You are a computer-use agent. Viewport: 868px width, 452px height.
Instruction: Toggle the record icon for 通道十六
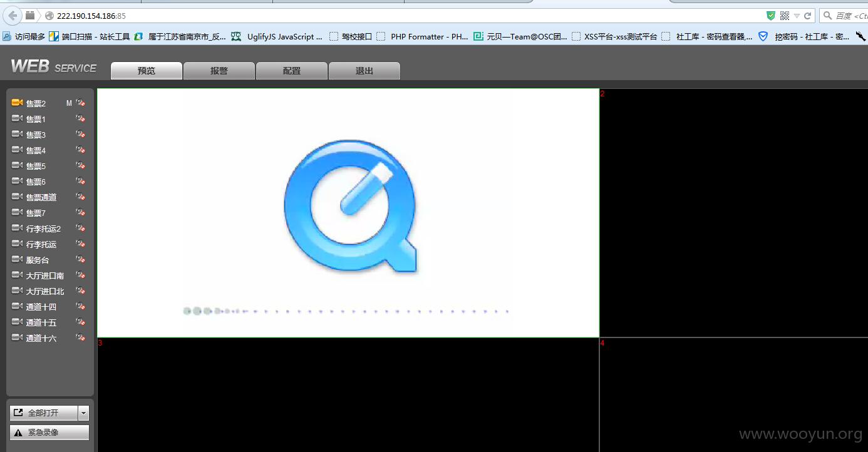pyautogui.click(x=81, y=337)
